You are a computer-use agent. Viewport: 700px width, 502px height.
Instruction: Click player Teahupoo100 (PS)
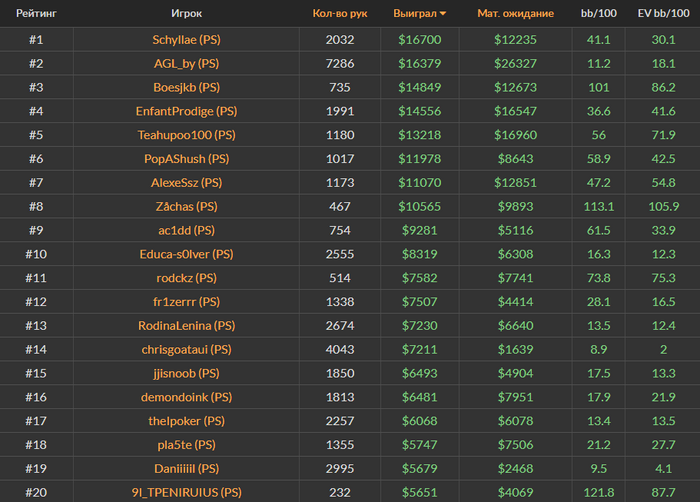(x=186, y=135)
